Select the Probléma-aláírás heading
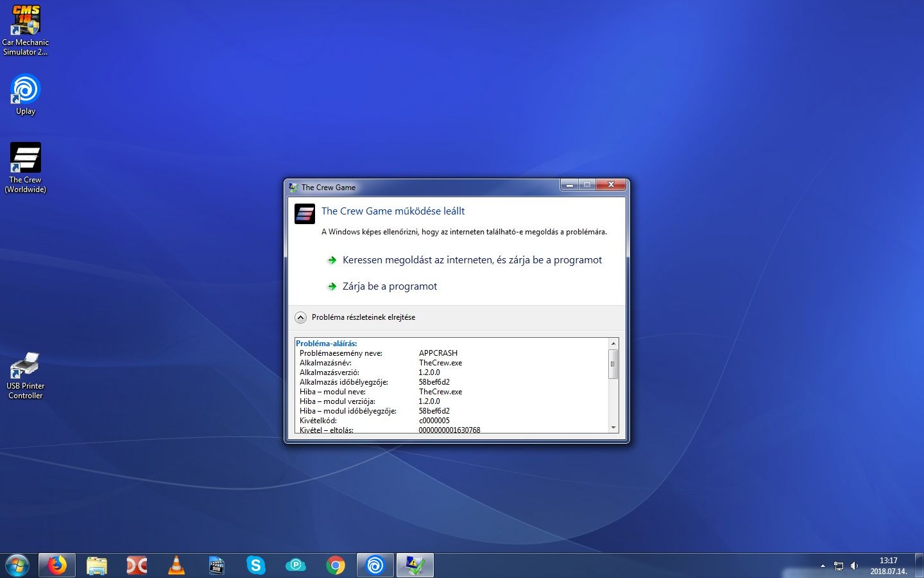This screenshot has height=578, width=924. coord(327,344)
